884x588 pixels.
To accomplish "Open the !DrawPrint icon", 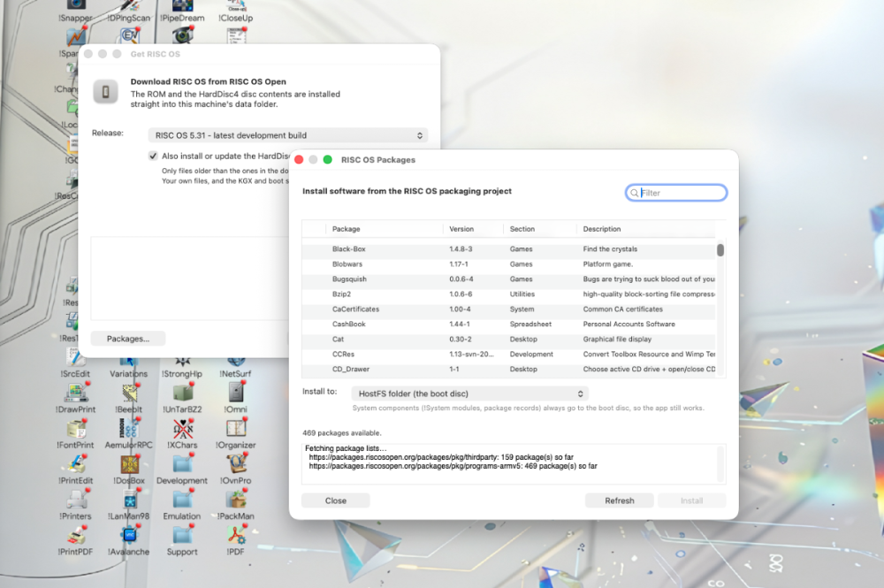I will point(75,393).
